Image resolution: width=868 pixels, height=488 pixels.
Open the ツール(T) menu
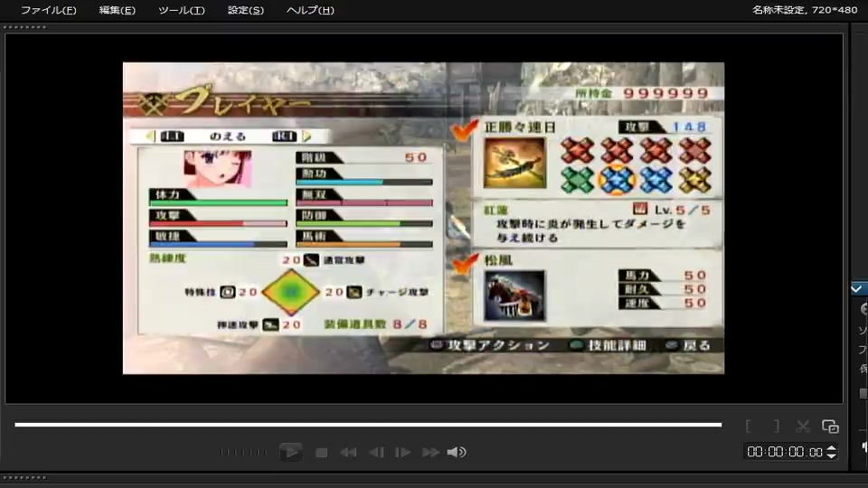click(181, 10)
